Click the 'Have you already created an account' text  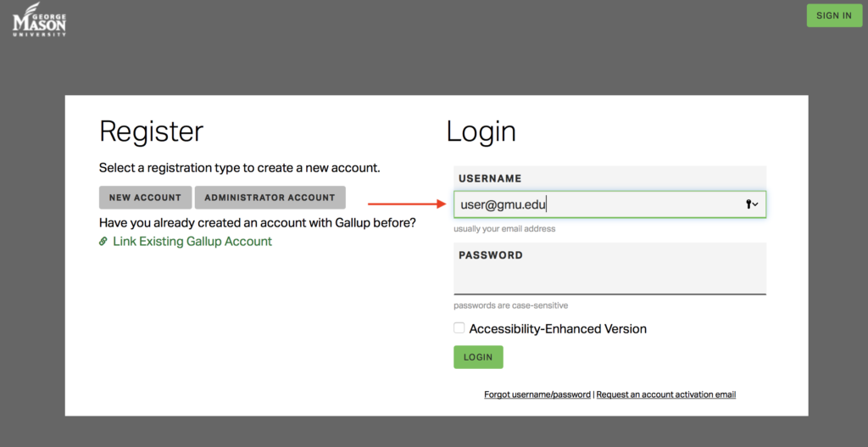coord(258,223)
